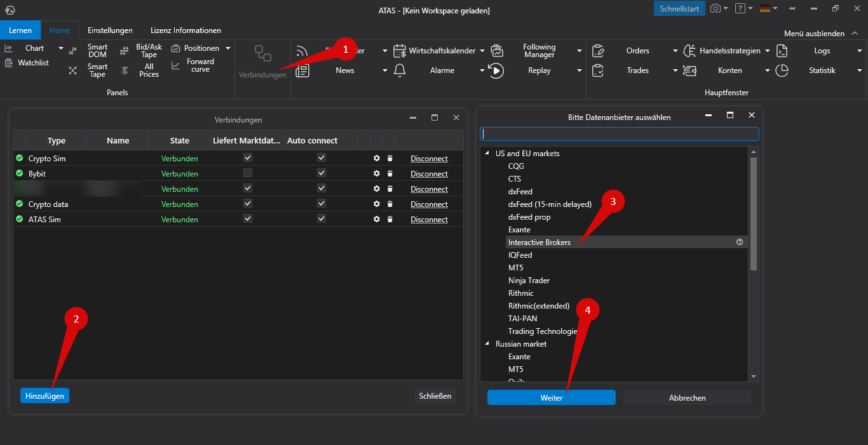Viewport: 868px width, 445px height.
Task: Open the Logs window icon
Action: (x=782, y=51)
